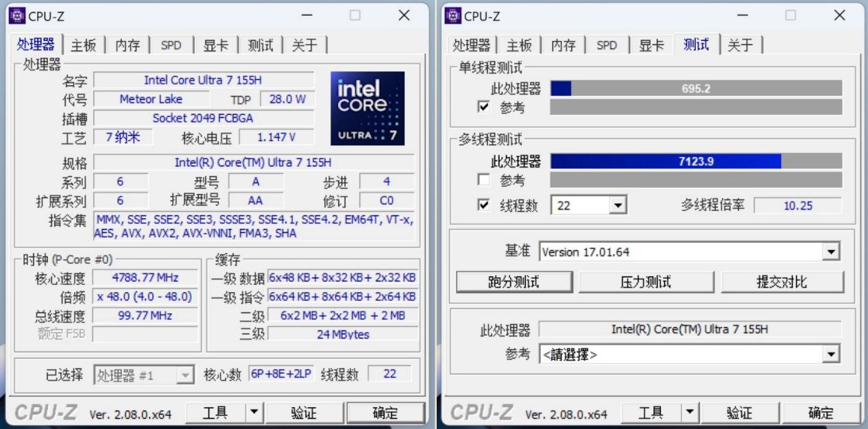Click the 此处理器 Intel(R) Core(TM) Ultra 7 155H field in right window

tap(690, 329)
